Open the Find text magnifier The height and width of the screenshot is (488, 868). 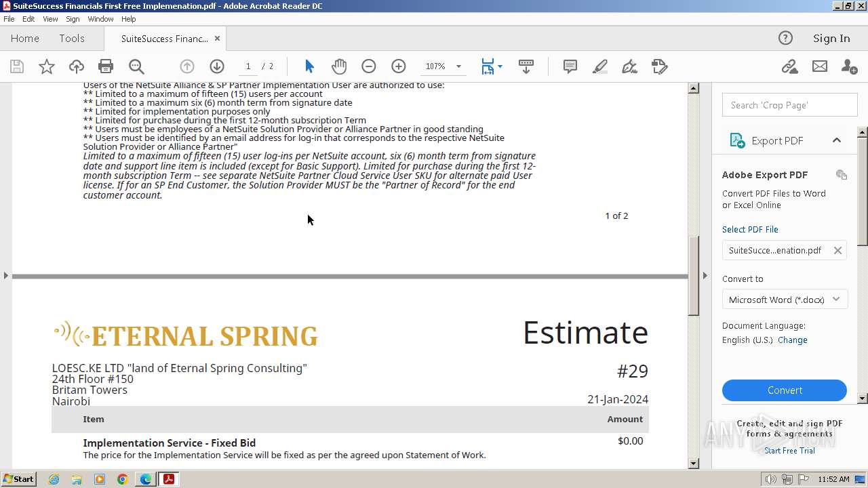click(x=136, y=66)
